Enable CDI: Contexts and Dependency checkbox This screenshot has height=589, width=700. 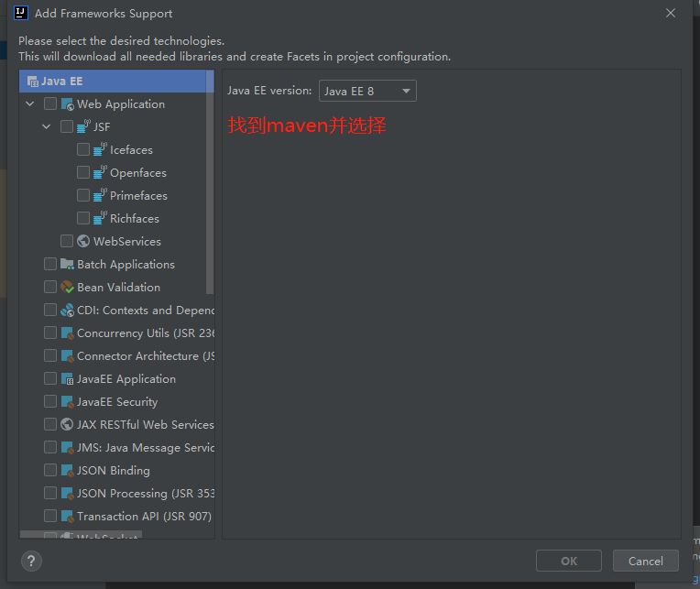(x=50, y=310)
